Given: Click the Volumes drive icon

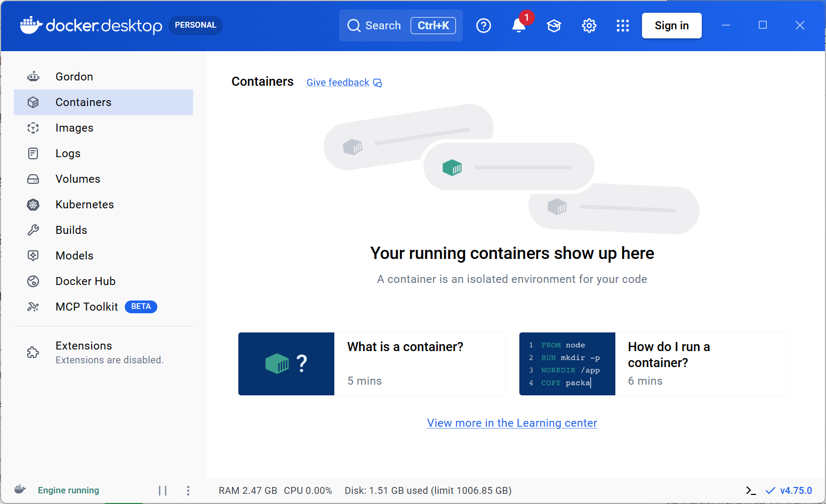Looking at the screenshot, I should click(x=33, y=179).
